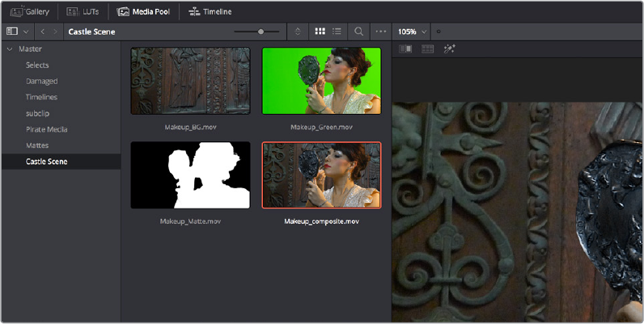Select the Selects bin
The image size is (644, 324).
(x=37, y=65)
